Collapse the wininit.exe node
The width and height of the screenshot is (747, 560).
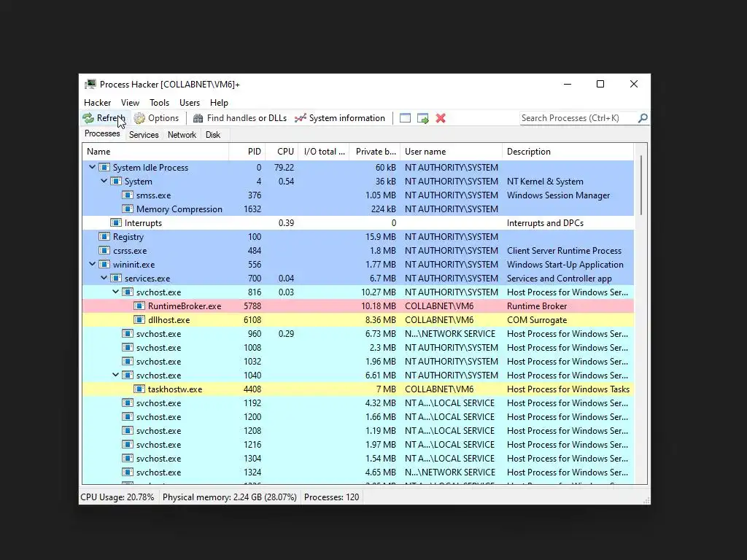click(92, 264)
